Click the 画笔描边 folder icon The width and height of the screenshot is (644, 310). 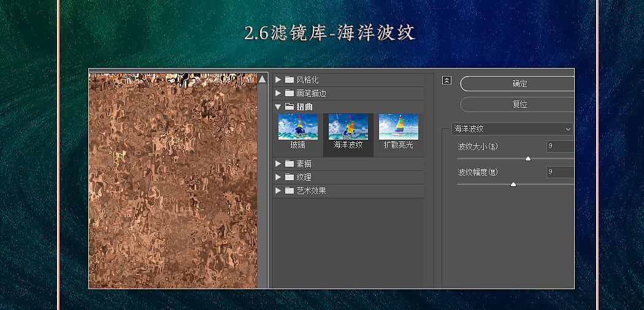click(x=289, y=93)
